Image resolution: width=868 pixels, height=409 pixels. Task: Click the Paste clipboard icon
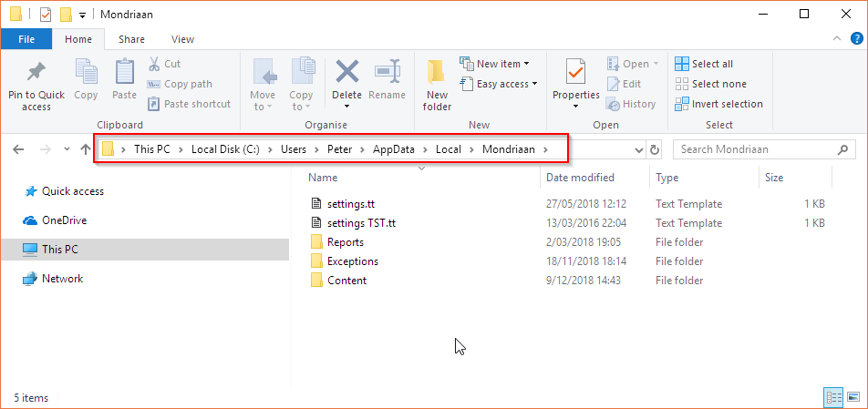tap(125, 72)
